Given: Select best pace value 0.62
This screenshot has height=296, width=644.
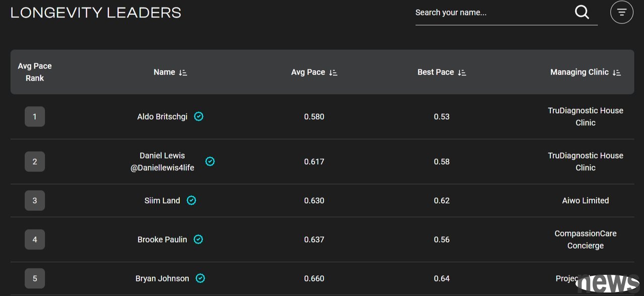Looking at the screenshot, I should coord(442,200).
